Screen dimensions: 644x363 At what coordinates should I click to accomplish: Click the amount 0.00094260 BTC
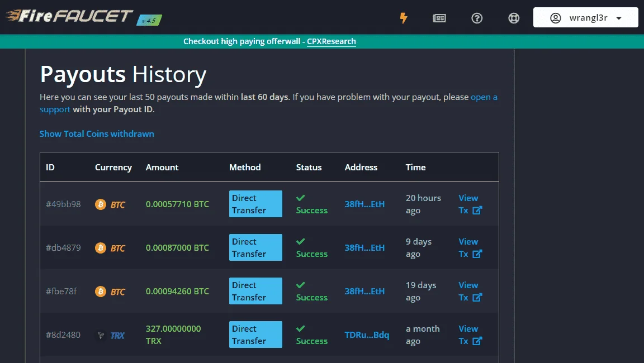(177, 291)
